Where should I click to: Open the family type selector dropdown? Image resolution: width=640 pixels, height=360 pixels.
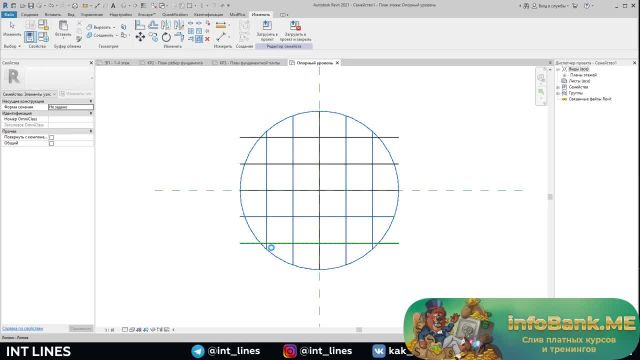point(29,94)
